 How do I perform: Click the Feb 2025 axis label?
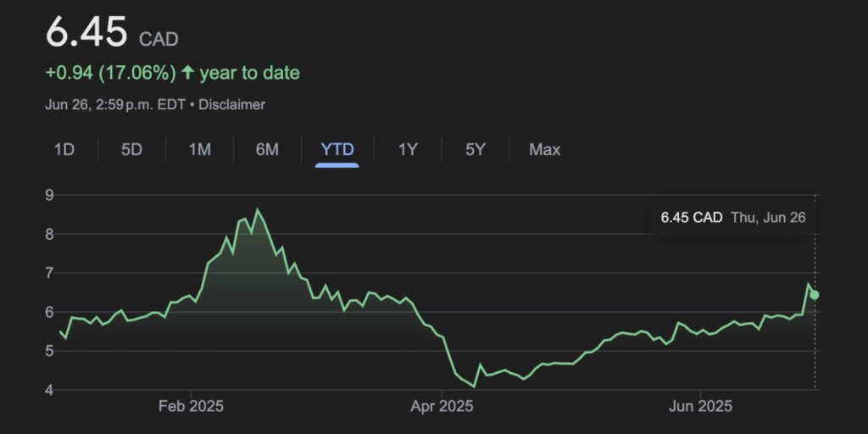point(192,407)
